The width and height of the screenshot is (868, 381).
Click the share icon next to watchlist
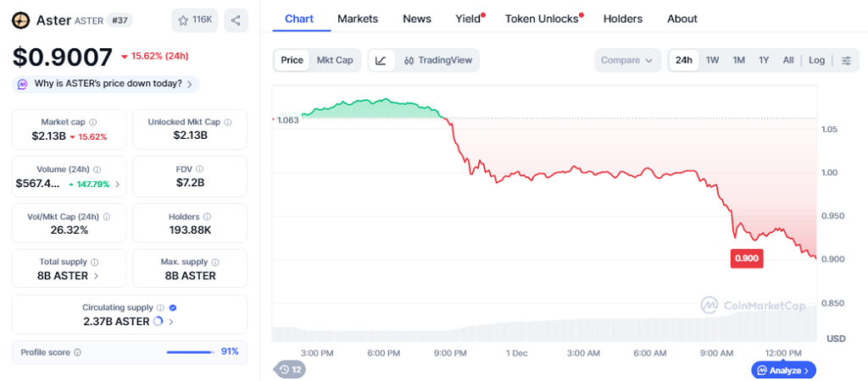point(236,20)
